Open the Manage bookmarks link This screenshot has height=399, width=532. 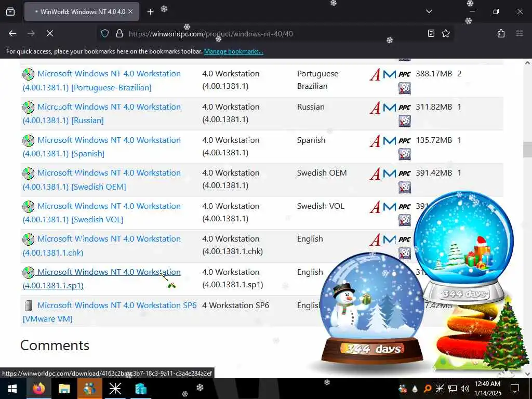coord(233,51)
